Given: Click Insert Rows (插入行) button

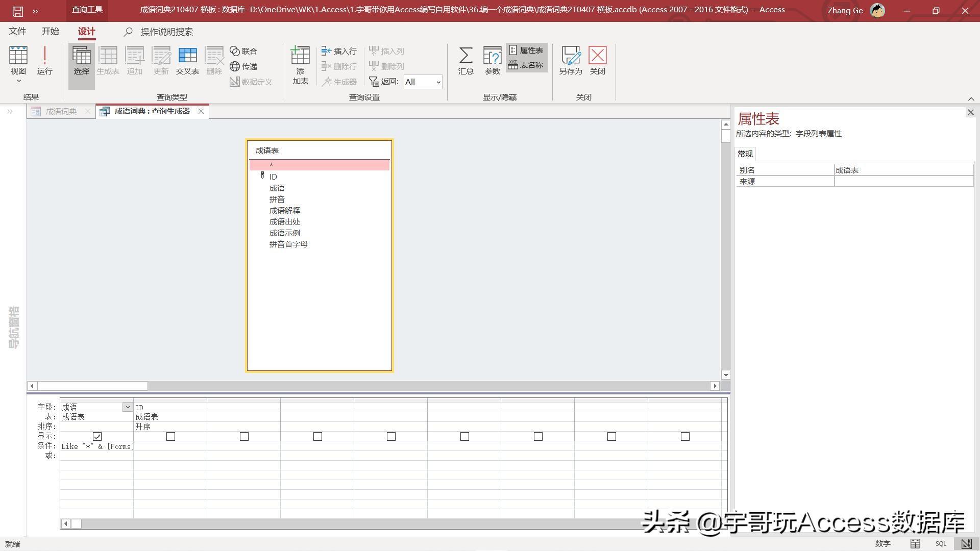Looking at the screenshot, I should [x=339, y=51].
